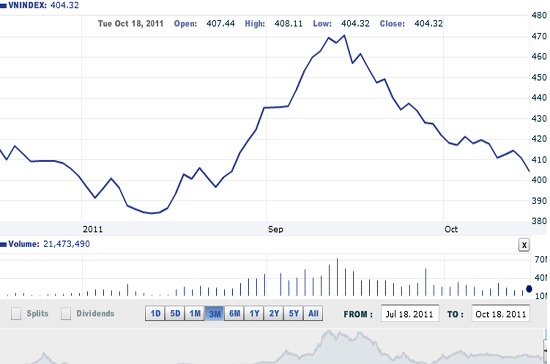Select the 5D time range

pos(175,314)
